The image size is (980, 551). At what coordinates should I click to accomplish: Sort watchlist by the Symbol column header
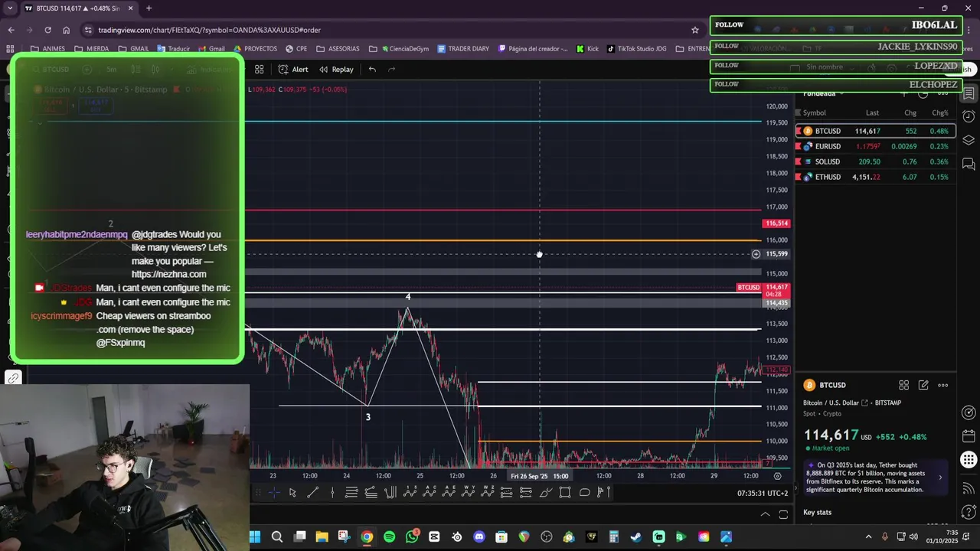[814, 112]
